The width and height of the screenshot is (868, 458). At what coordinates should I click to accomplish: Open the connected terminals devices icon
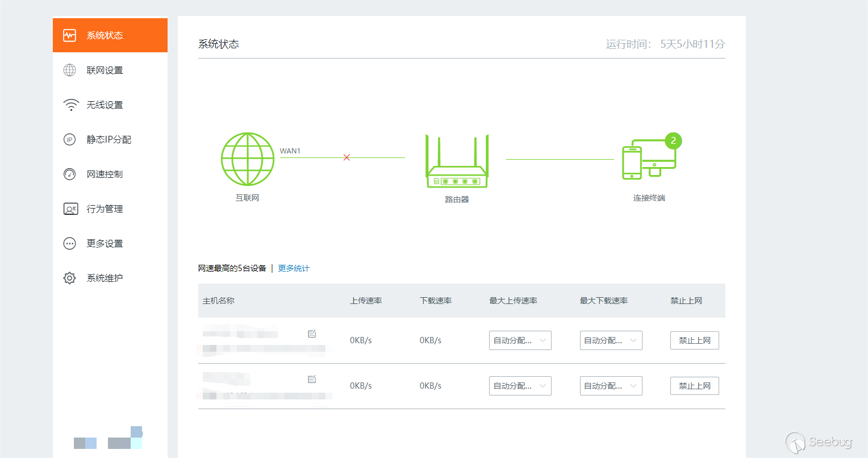[649, 159]
